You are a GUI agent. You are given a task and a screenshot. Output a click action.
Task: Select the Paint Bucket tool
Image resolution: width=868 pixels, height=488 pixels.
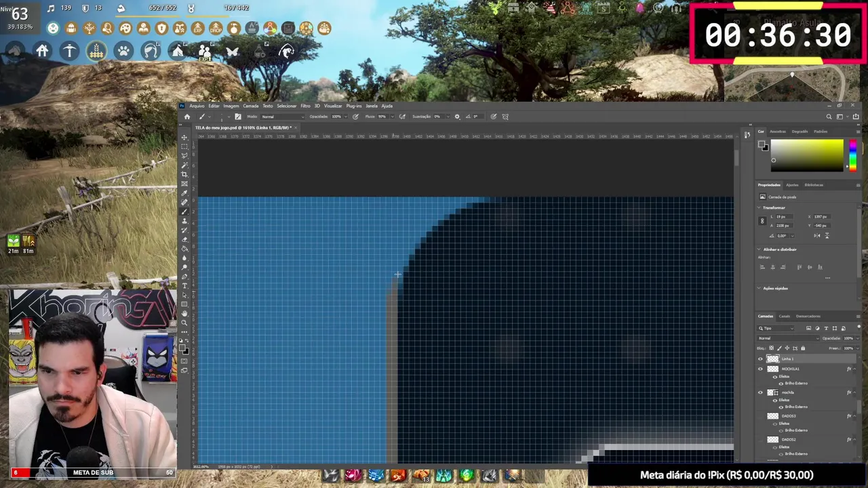pyautogui.click(x=184, y=249)
